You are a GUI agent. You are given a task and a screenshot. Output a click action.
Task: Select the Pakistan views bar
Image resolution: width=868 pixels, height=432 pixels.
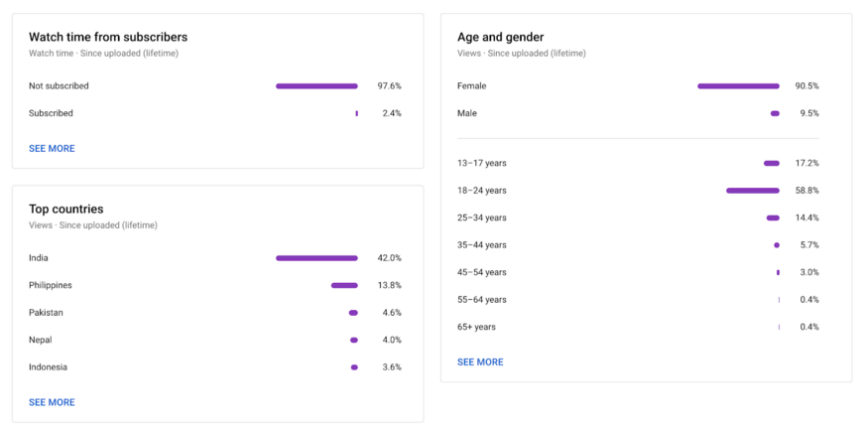click(353, 313)
